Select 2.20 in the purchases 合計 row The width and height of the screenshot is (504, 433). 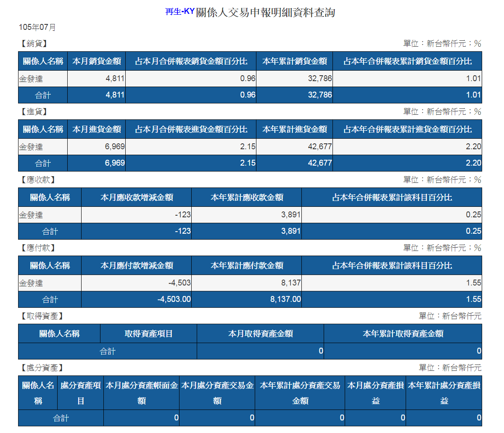473,163
